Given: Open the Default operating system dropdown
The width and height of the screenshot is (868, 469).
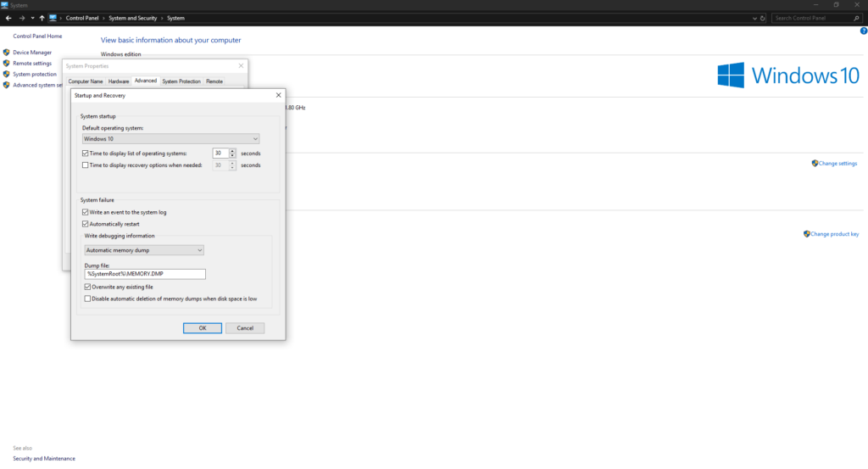Looking at the screenshot, I should pyautogui.click(x=170, y=139).
